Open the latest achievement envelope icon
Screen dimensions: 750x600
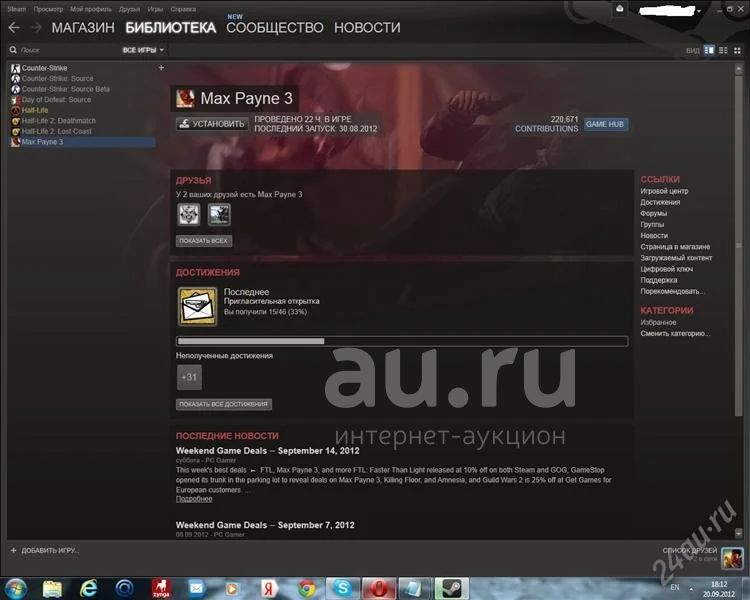point(197,306)
